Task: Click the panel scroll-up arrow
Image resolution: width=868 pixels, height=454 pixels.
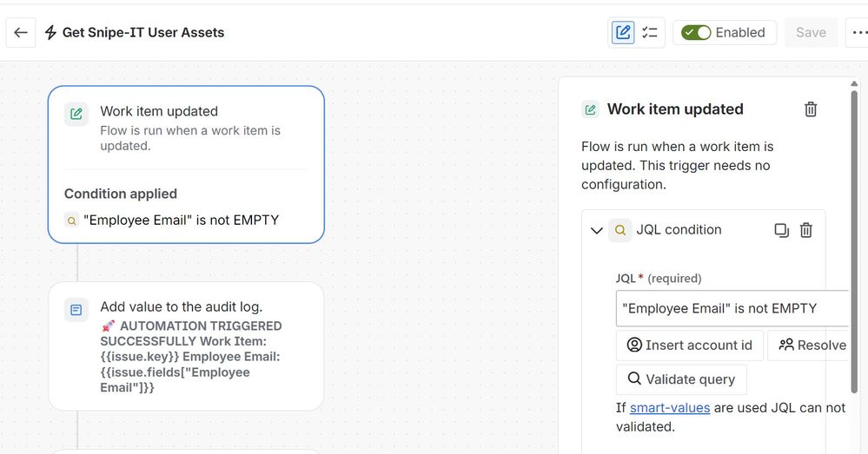Action: point(854,84)
